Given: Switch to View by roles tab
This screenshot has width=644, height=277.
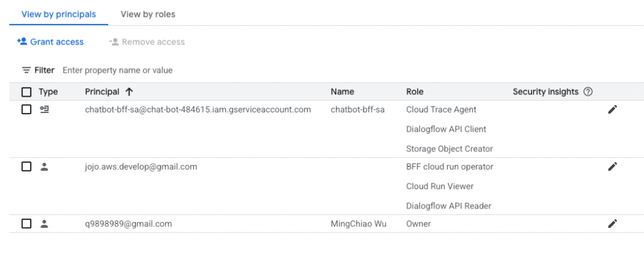Looking at the screenshot, I should coord(148,14).
